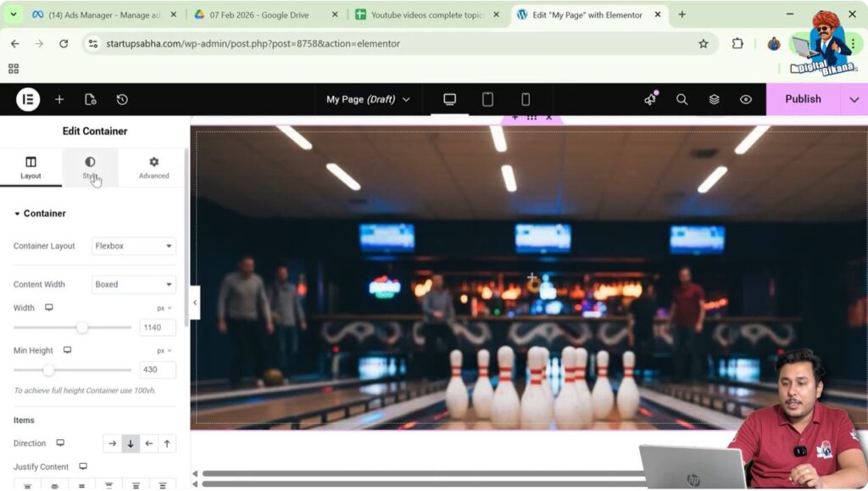The width and height of the screenshot is (868, 491).
Task: Click the Preview Changes eye icon
Action: click(x=746, y=99)
